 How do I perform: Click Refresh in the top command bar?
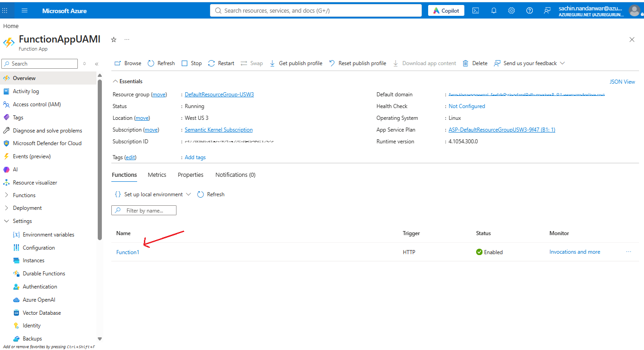pyautogui.click(x=161, y=63)
